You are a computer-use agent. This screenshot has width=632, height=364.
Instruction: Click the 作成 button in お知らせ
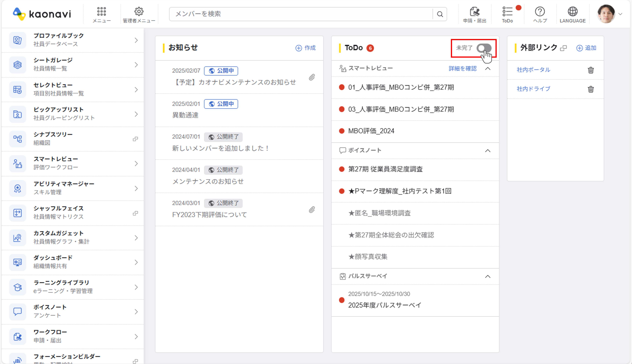click(306, 48)
